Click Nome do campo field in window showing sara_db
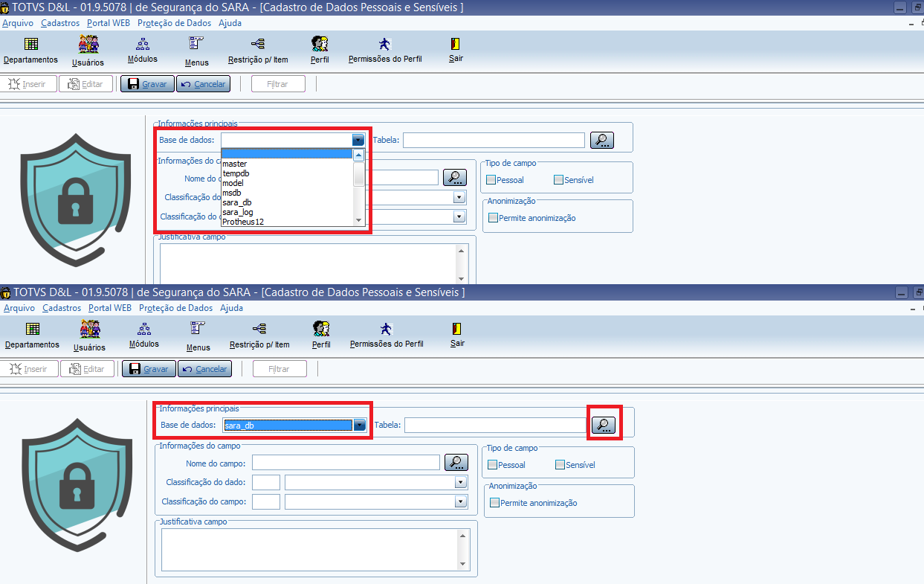Viewport: 924px width, 584px height. point(346,463)
